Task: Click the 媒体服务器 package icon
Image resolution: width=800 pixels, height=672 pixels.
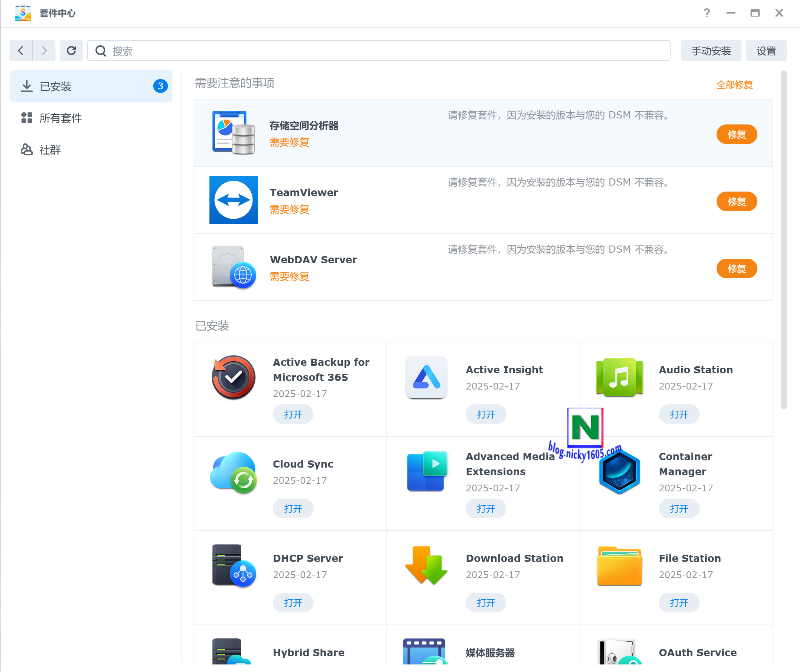Action: pyautogui.click(x=425, y=651)
